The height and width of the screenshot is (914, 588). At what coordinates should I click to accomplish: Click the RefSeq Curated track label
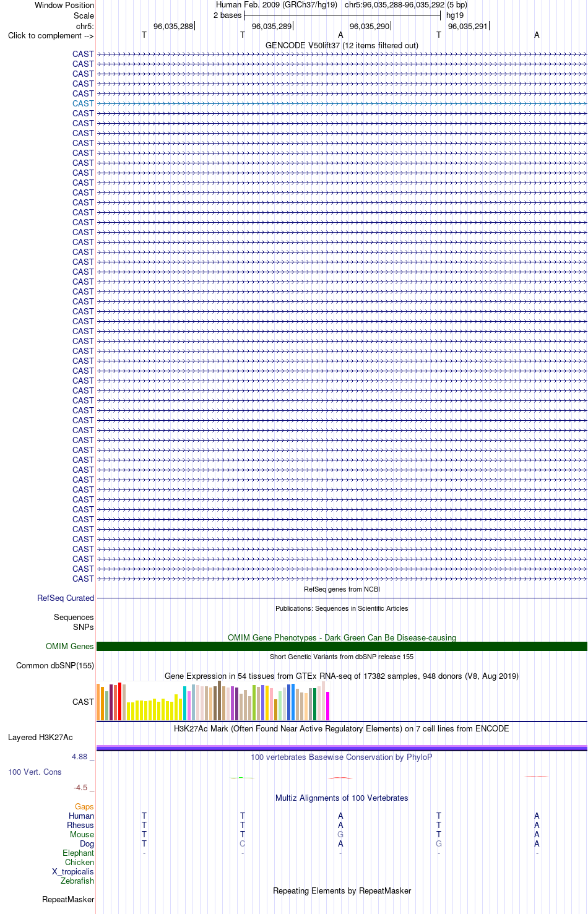pos(66,598)
